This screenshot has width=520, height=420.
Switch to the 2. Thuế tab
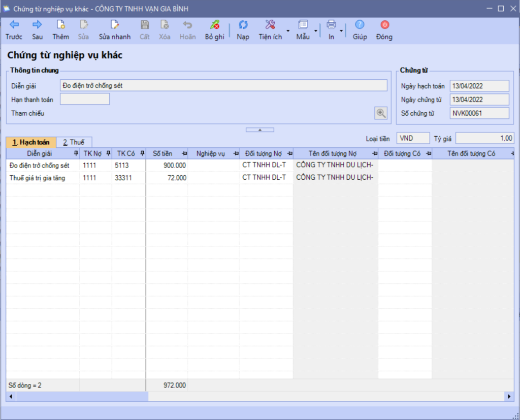click(x=74, y=142)
